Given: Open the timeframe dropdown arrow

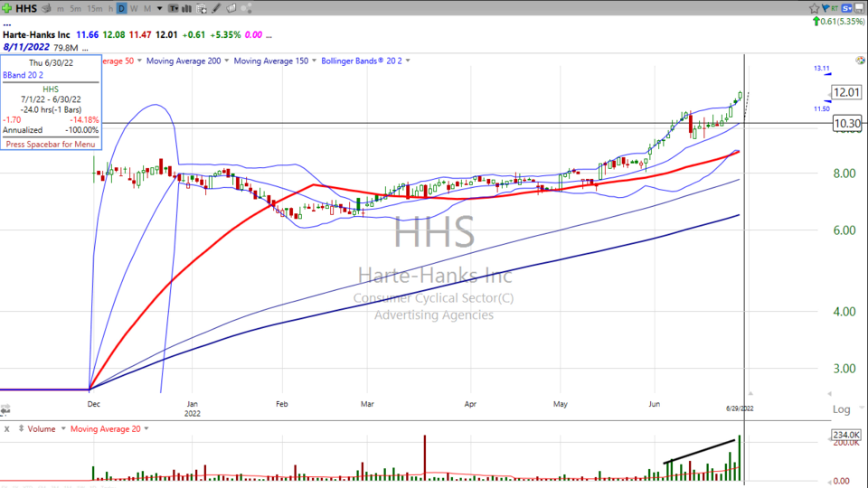Looking at the screenshot, I should pos(159,9).
